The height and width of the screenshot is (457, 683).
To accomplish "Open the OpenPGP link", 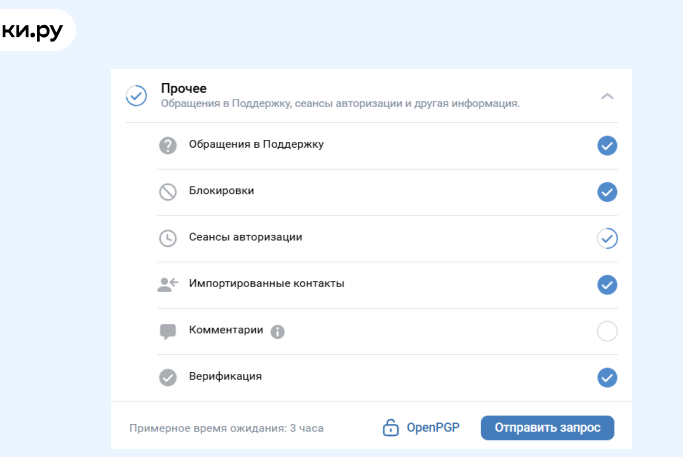I will pyautogui.click(x=431, y=428).
